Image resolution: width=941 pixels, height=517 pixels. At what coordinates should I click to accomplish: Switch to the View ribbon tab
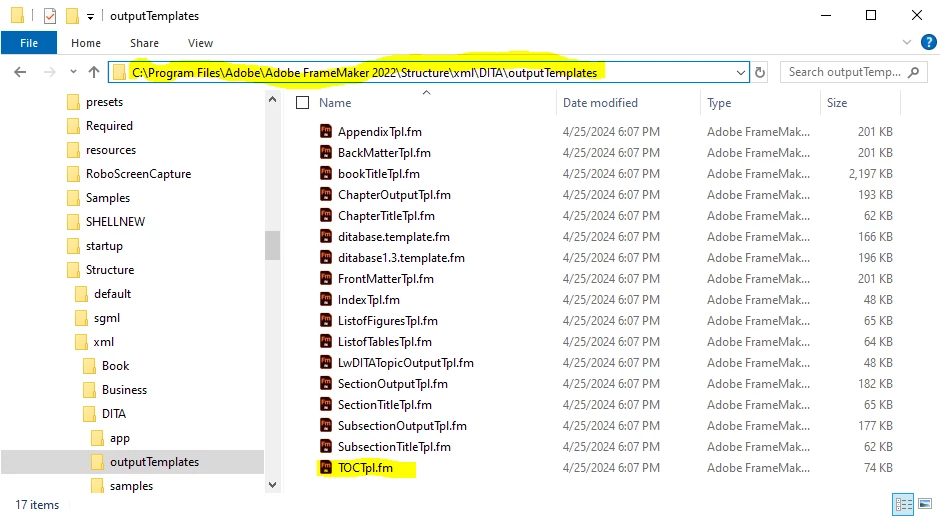pyautogui.click(x=200, y=43)
